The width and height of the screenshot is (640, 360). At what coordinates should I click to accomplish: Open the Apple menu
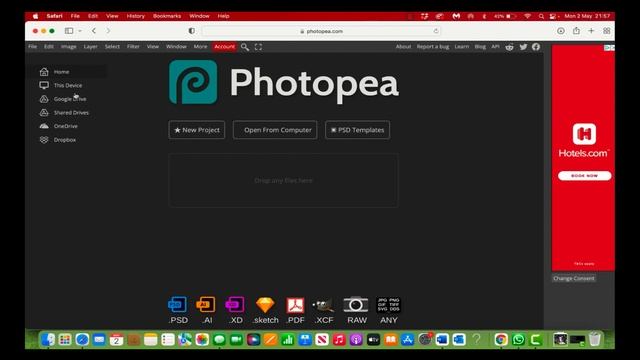(36, 16)
